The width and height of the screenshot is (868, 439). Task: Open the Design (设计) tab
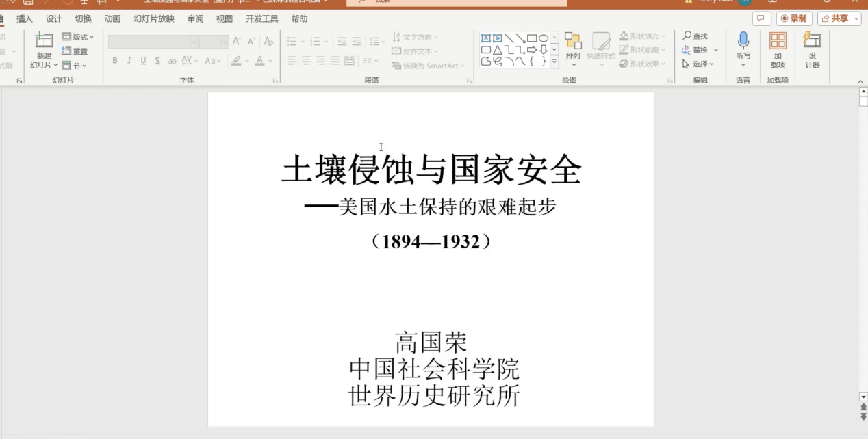pos(53,18)
